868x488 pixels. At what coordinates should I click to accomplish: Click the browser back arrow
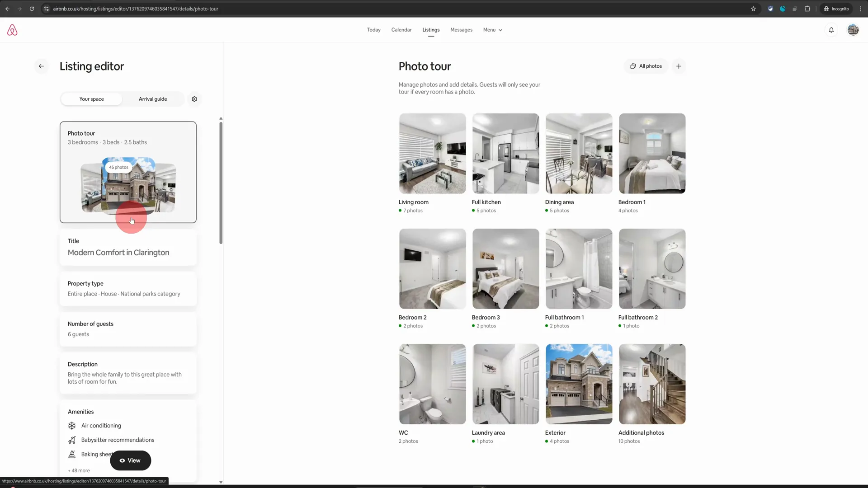coord(7,9)
